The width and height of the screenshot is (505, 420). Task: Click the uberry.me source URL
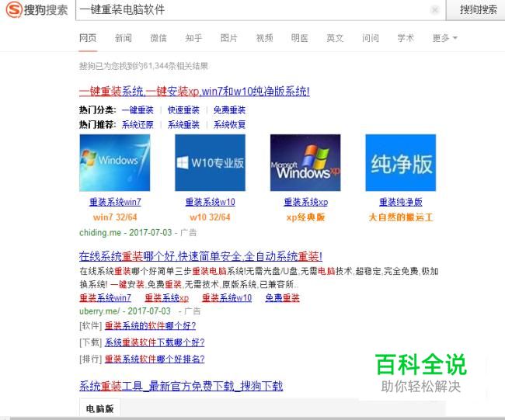99,311
